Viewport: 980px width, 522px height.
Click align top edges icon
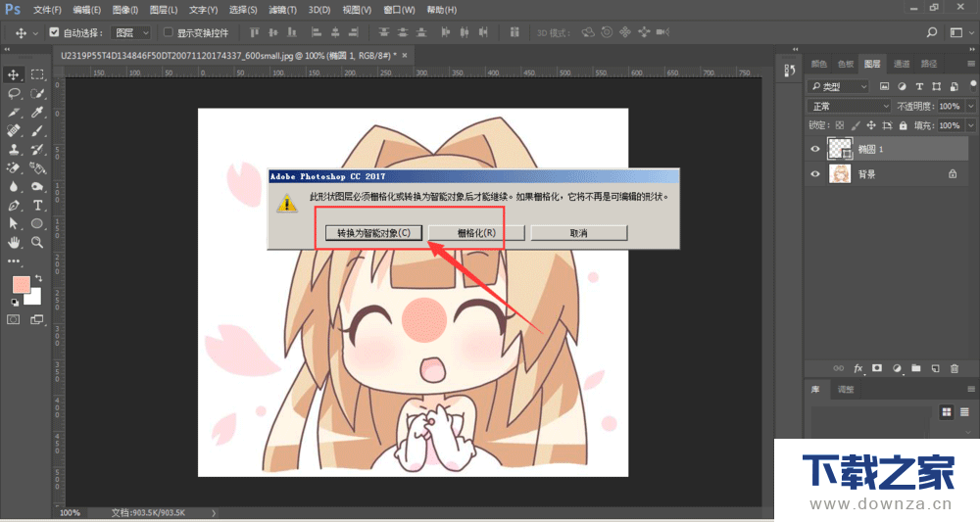(255, 32)
